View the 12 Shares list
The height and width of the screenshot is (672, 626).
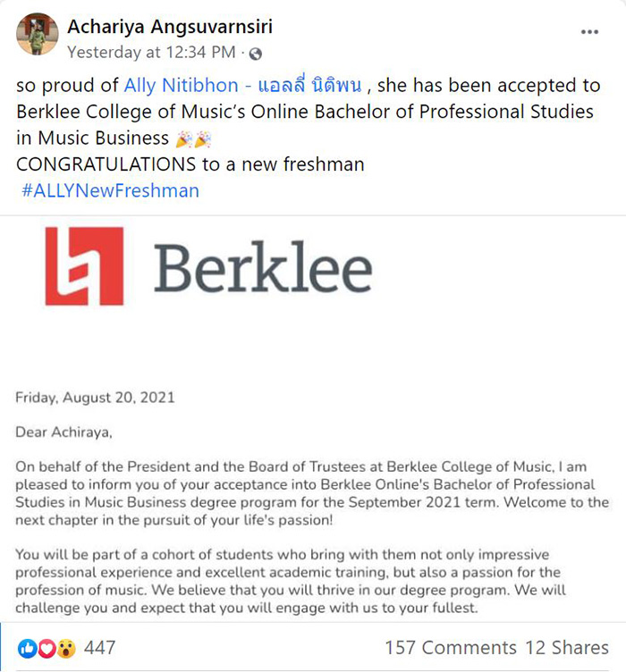(567, 648)
